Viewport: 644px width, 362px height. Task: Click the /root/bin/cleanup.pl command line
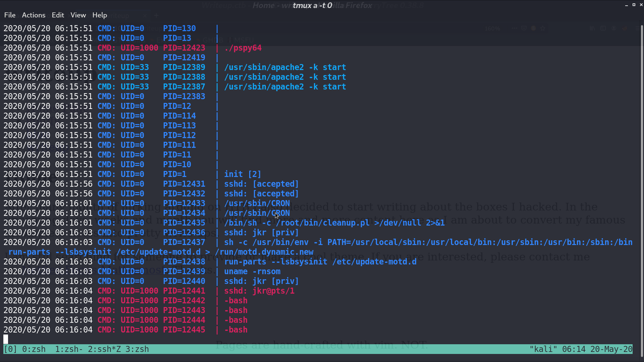coord(334,223)
